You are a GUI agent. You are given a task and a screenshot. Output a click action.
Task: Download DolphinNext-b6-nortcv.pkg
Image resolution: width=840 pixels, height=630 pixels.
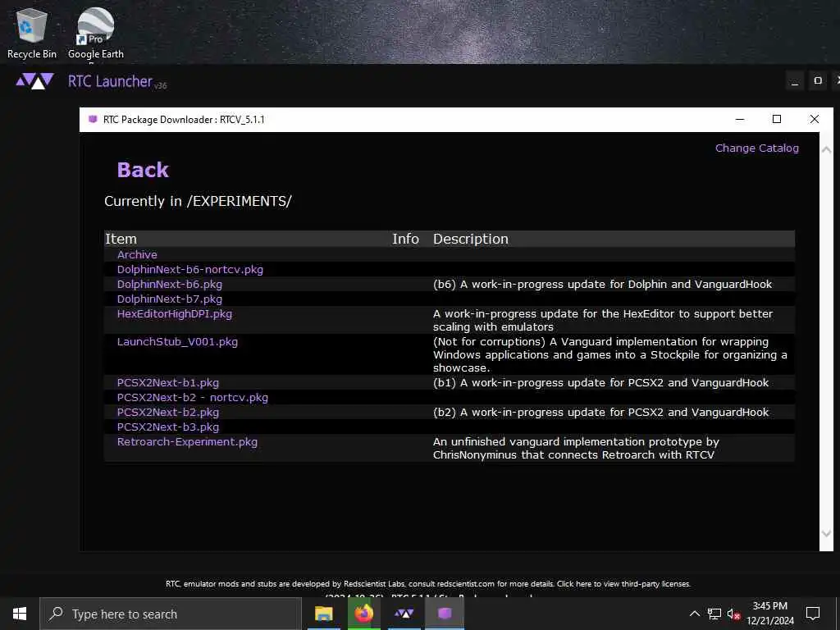[190, 269]
